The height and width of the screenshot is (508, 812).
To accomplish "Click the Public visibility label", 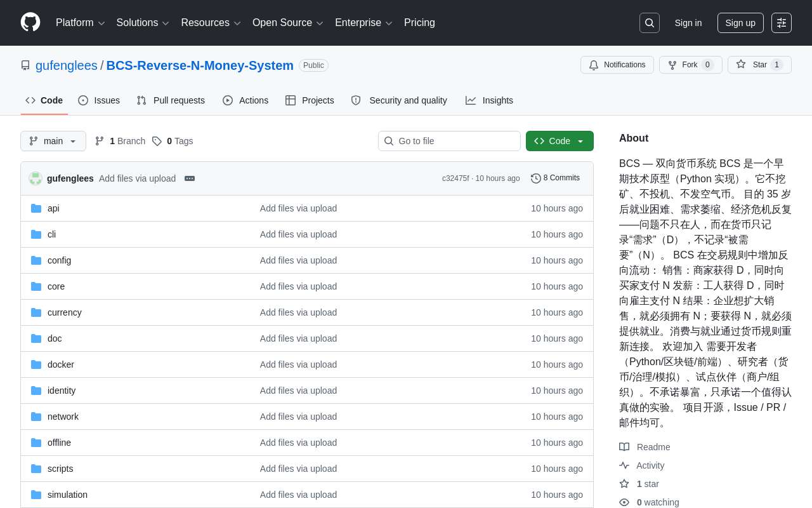I will point(313,65).
